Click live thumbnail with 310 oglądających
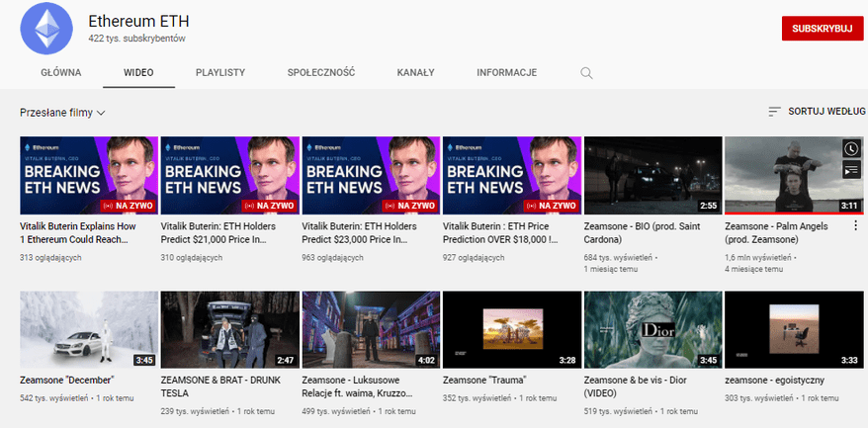 point(229,176)
